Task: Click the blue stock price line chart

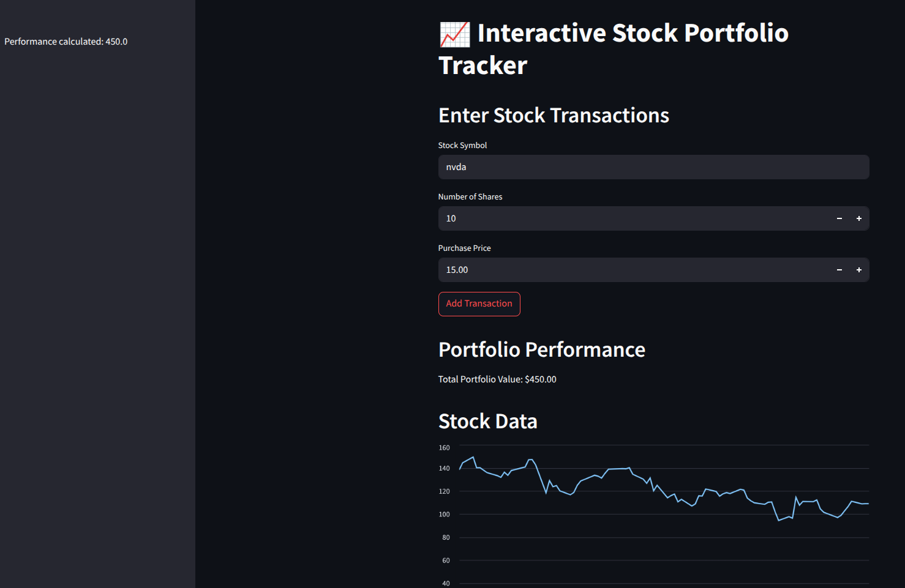Action: click(664, 489)
